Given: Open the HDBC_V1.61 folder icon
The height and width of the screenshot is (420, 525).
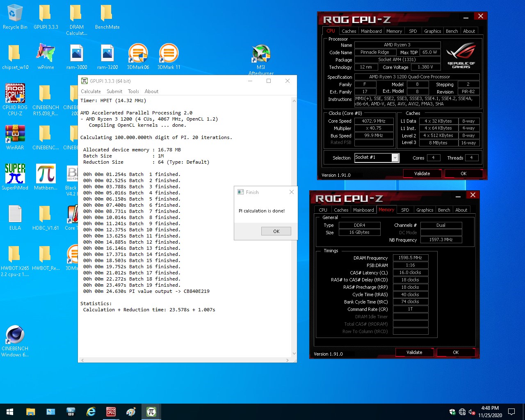Looking at the screenshot, I should click(46, 217).
